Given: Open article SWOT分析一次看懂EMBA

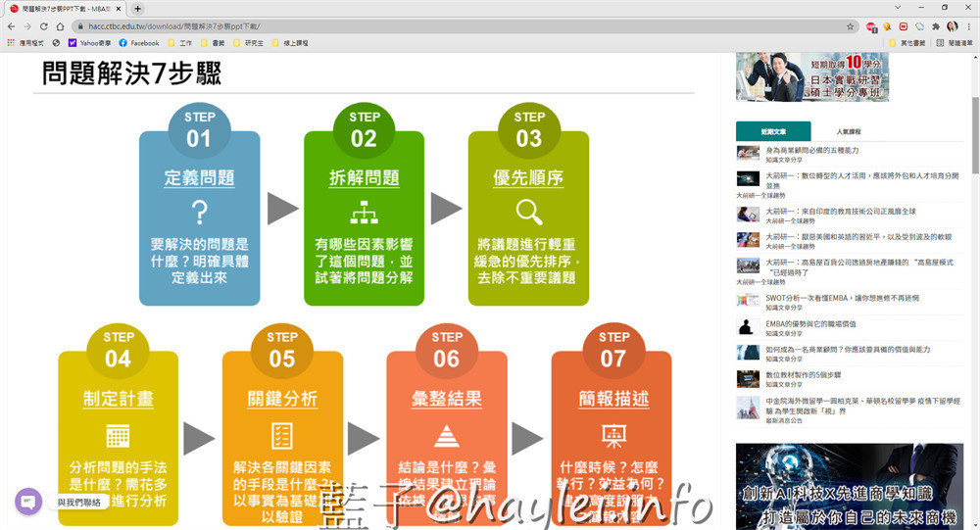Looking at the screenshot, I should coord(843,298).
